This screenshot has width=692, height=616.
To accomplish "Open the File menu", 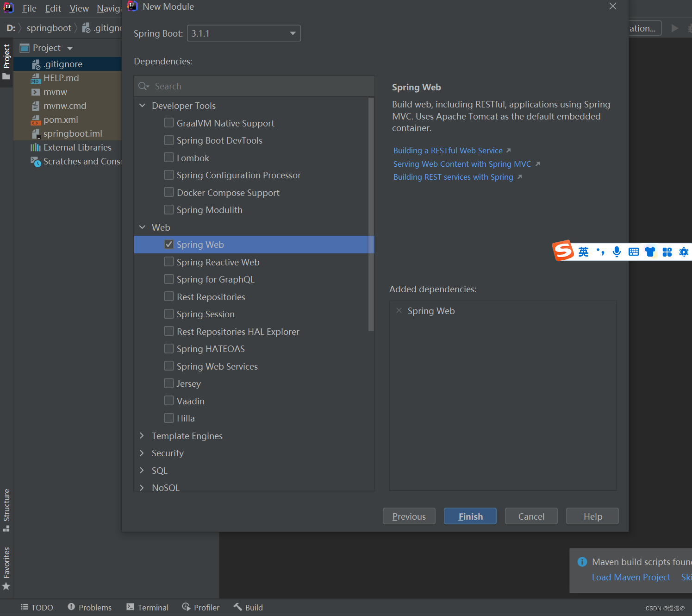I will pos(29,8).
